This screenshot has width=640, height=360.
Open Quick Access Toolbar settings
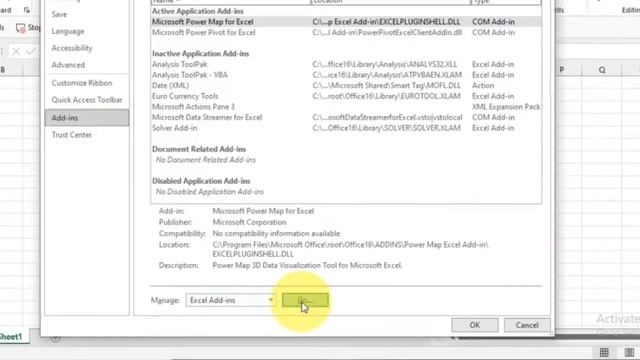(87, 100)
